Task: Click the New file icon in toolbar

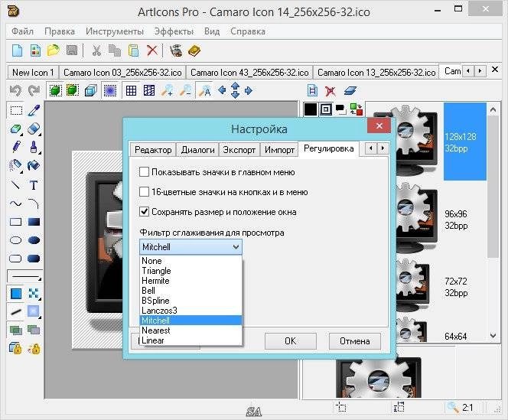Action: (x=17, y=50)
